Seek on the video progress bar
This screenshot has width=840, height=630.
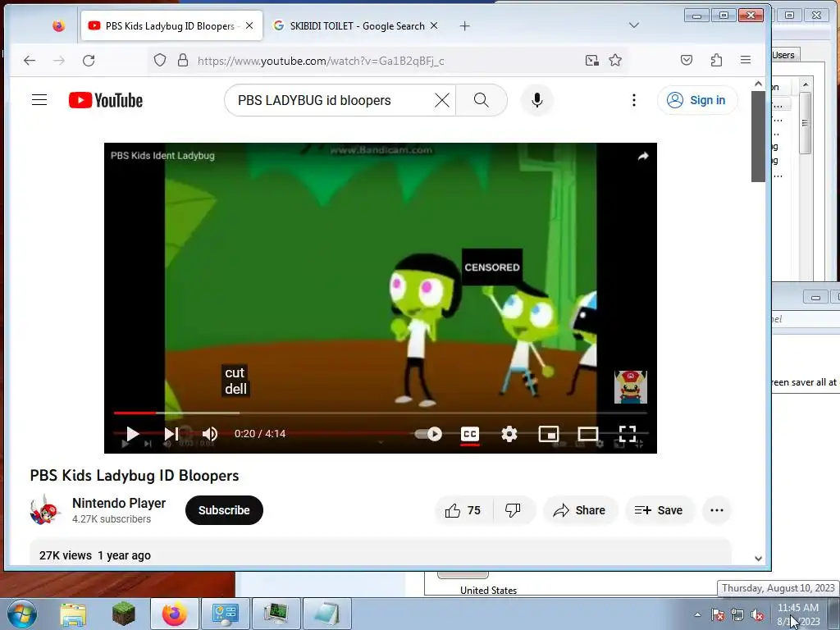coord(381,413)
